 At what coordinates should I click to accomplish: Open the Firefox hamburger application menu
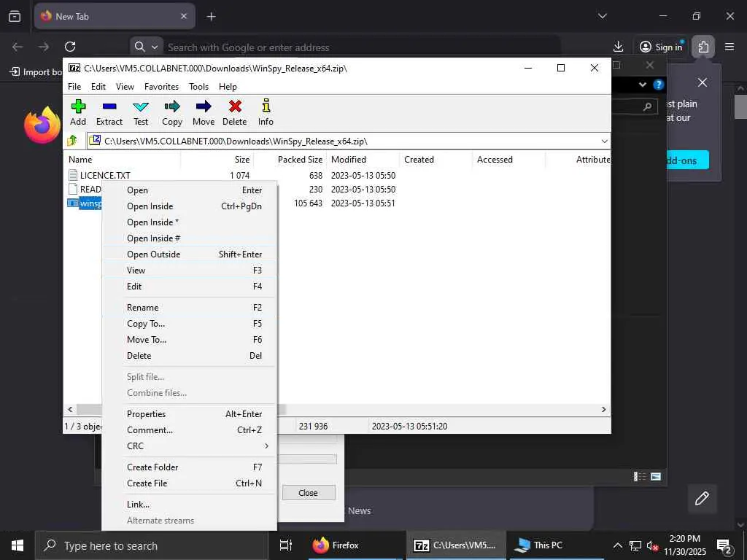point(729,47)
